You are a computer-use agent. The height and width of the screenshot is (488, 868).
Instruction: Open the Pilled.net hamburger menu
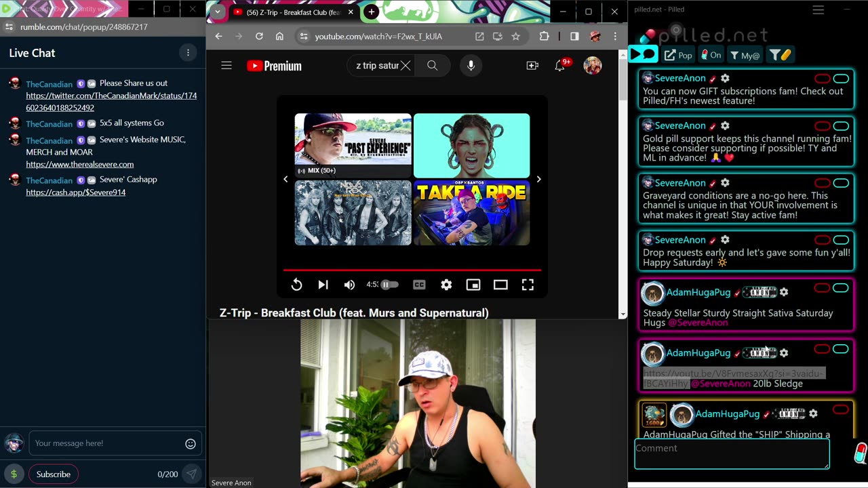click(818, 9)
